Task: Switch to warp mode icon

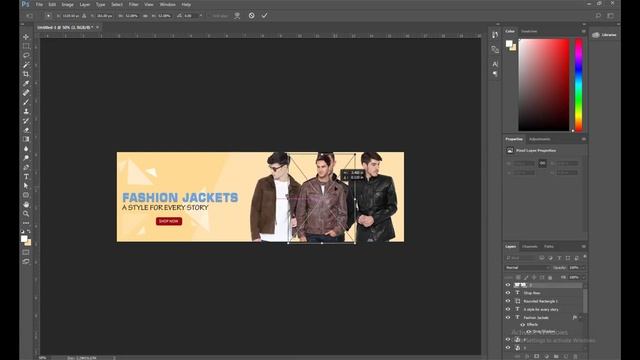Action: coord(237,16)
